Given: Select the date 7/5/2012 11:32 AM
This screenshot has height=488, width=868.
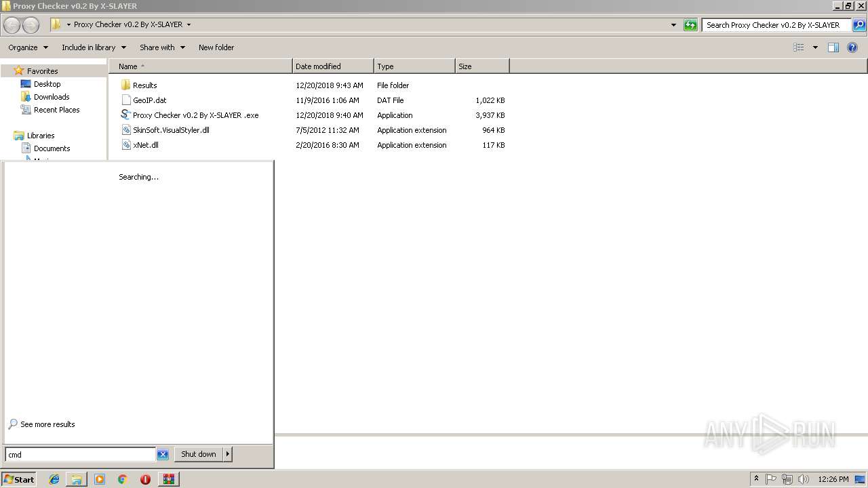Looking at the screenshot, I should tap(328, 130).
